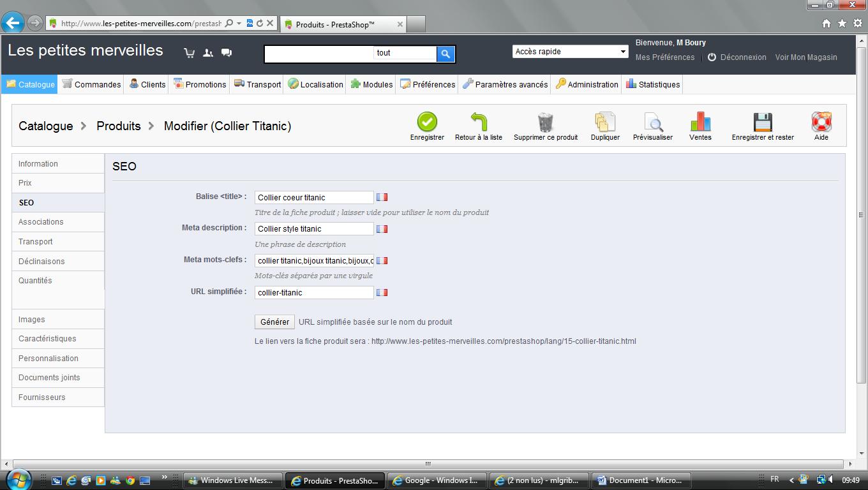Select the Déclinaisons sidebar tab
The height and width of the screenshot is (490, 868).
[58, 261]
